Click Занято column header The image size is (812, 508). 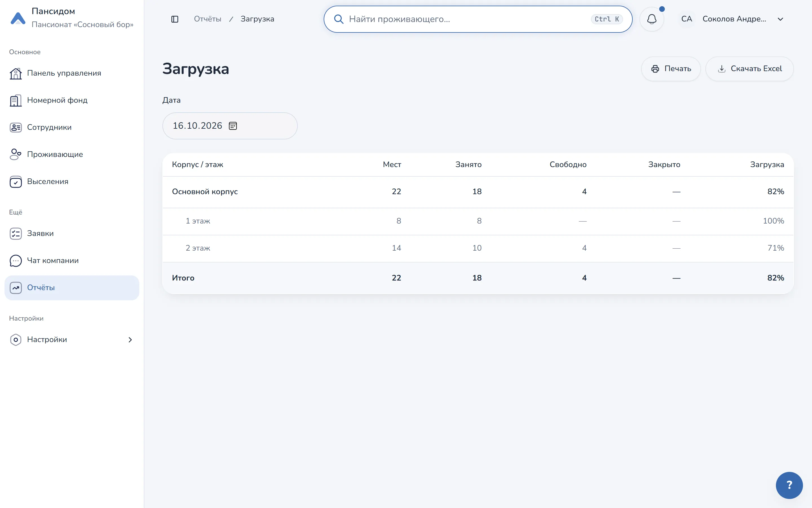pos(468,165)
